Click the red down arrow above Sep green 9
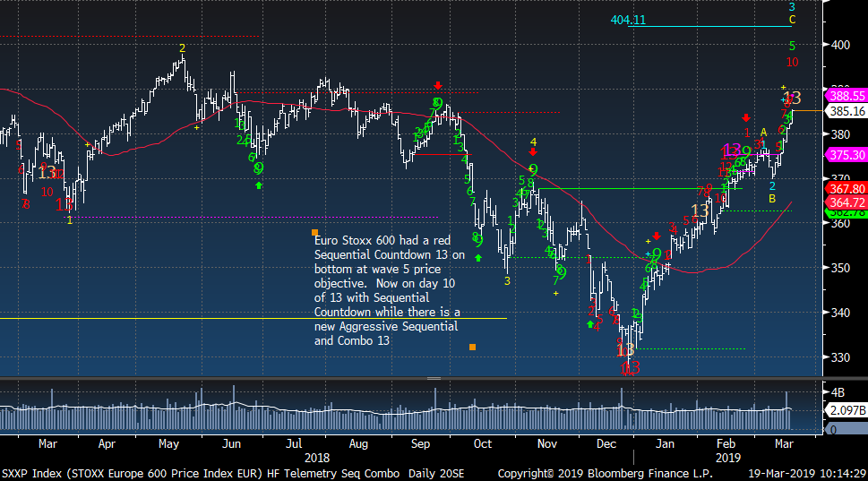 pos(438,85)
